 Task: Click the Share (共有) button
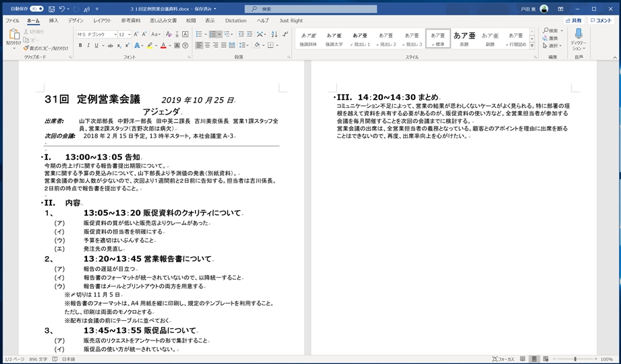click(x=574, y=21)
